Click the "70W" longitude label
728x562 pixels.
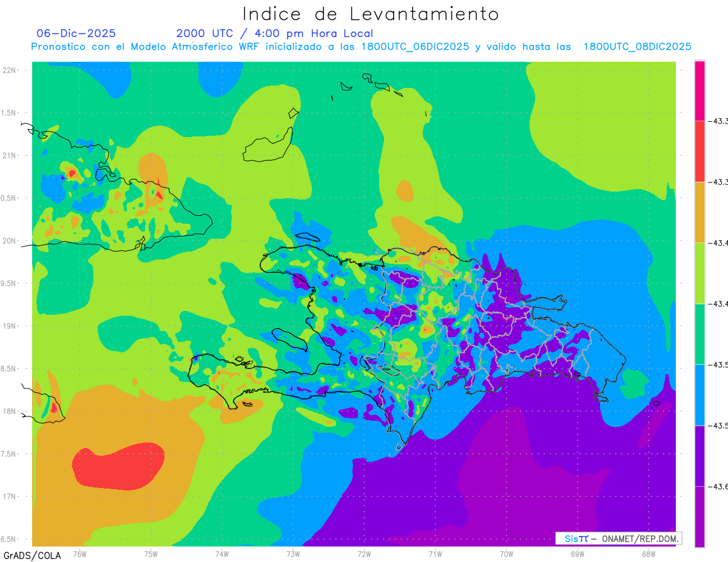(x=507, y=554)
